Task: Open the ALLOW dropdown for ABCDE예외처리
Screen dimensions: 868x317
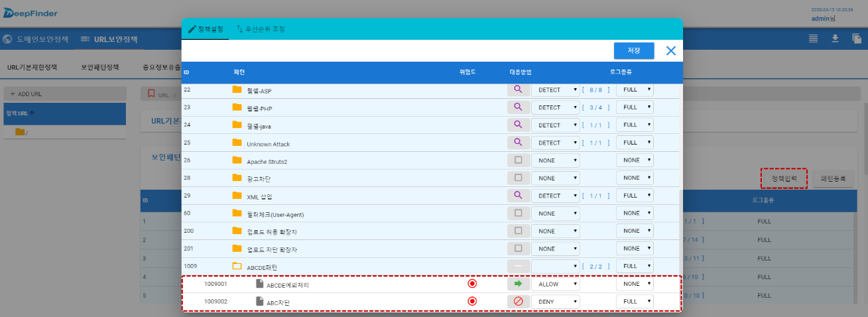Action: tap(556, 284)
